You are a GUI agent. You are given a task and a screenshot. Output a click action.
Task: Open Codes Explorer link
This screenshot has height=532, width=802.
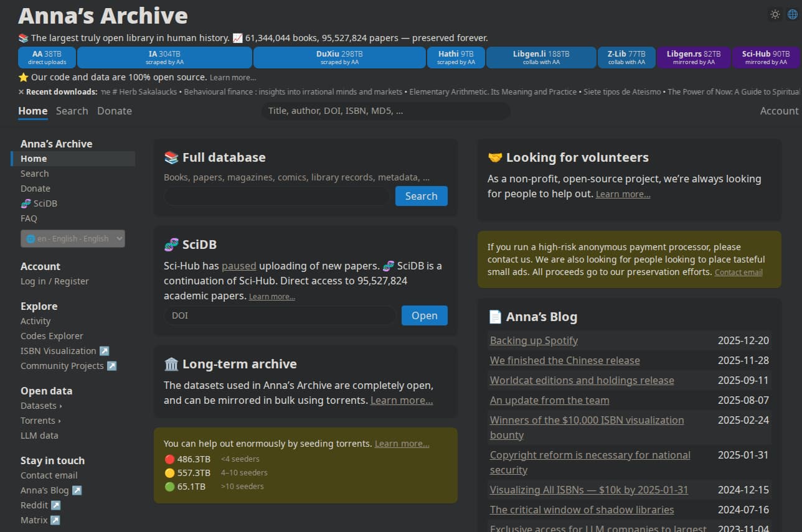point(52,336)
